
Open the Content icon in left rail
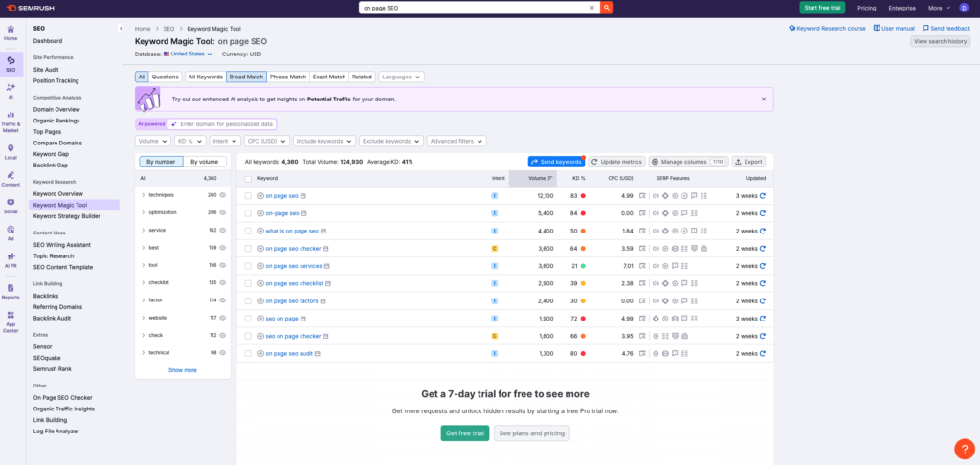click(11, 179)
